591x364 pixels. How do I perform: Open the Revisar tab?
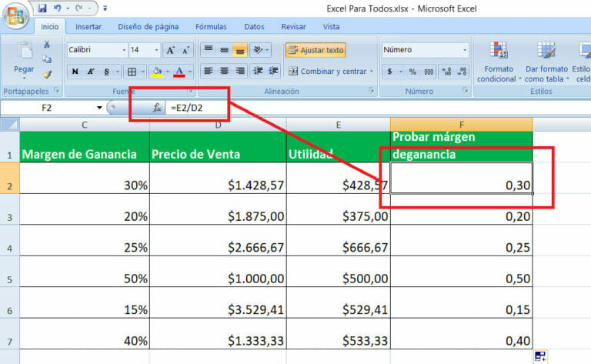pyautogui.click(x=293, y=27)
